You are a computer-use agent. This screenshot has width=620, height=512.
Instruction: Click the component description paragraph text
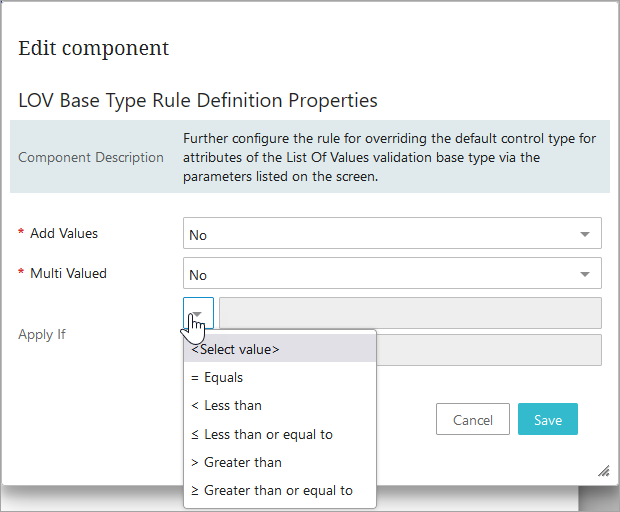click(x=389, y=157)
